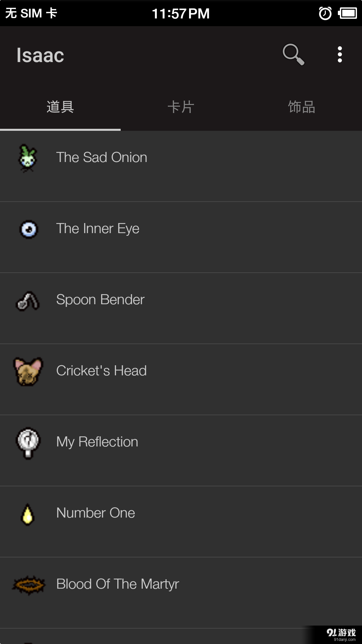
Task: Tap My Reflection mirror icon
Action: (x=28, y=443)
